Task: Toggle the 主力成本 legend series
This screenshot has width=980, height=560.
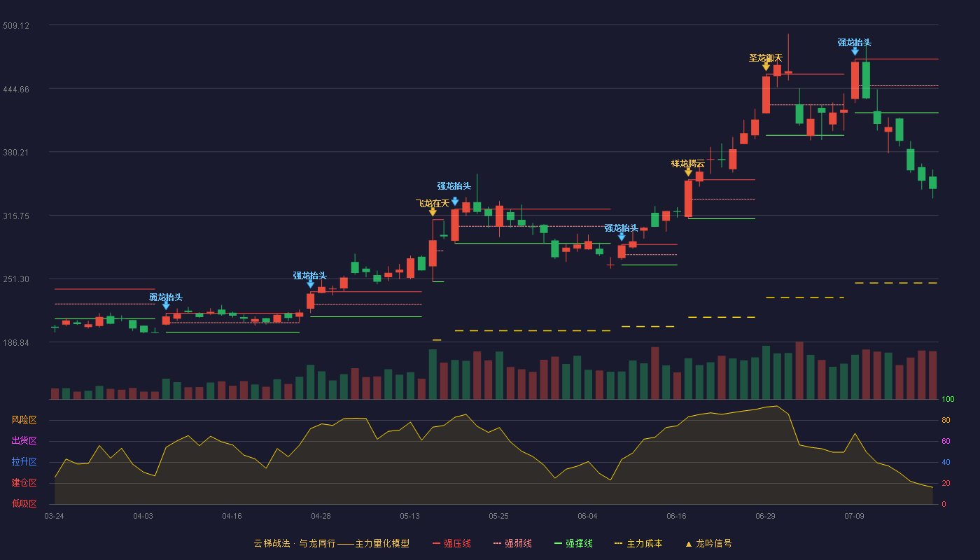Action: point(638,543)
